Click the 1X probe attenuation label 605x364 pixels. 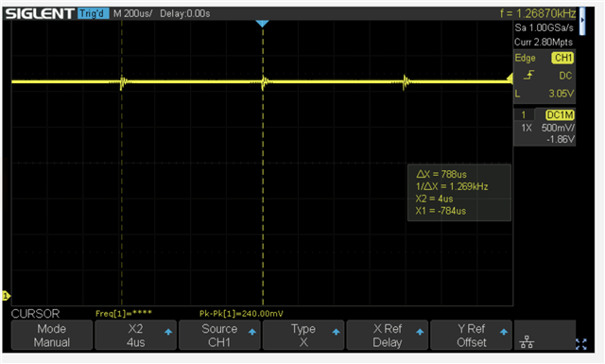527,128
